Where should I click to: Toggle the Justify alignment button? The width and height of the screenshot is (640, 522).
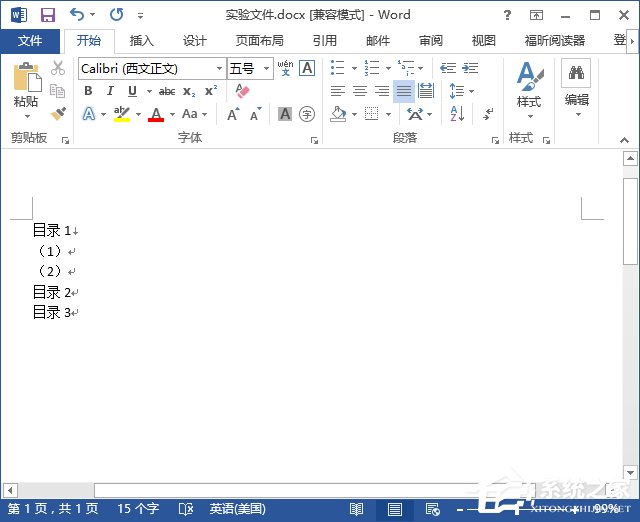click(x=403, y=91)
